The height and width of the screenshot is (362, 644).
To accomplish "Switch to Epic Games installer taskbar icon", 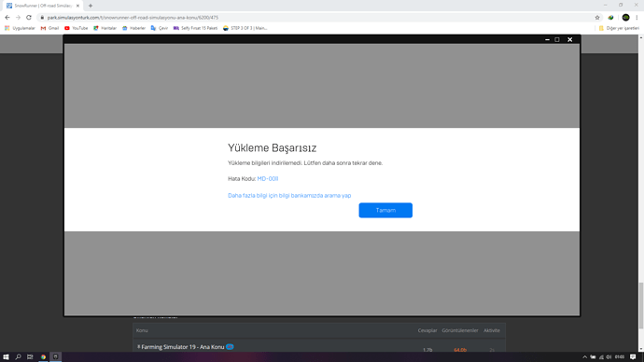I will [x=55, y=356].
